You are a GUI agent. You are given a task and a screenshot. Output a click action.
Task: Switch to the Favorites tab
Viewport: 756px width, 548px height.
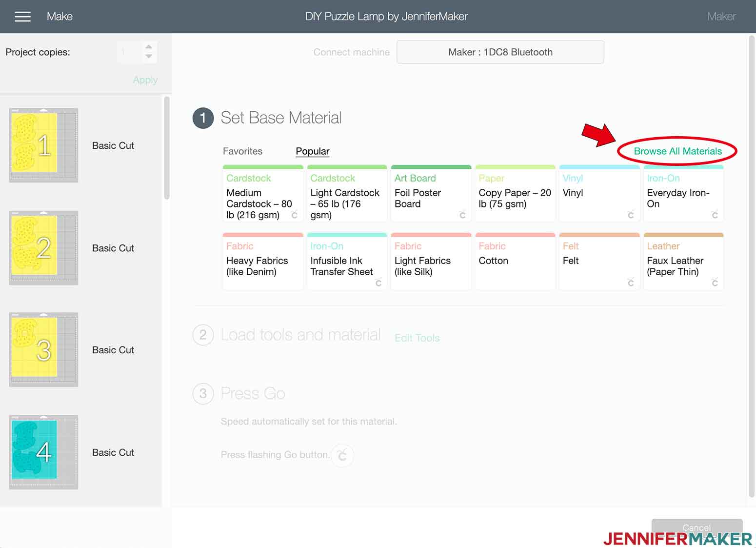[x=242, y=151]
